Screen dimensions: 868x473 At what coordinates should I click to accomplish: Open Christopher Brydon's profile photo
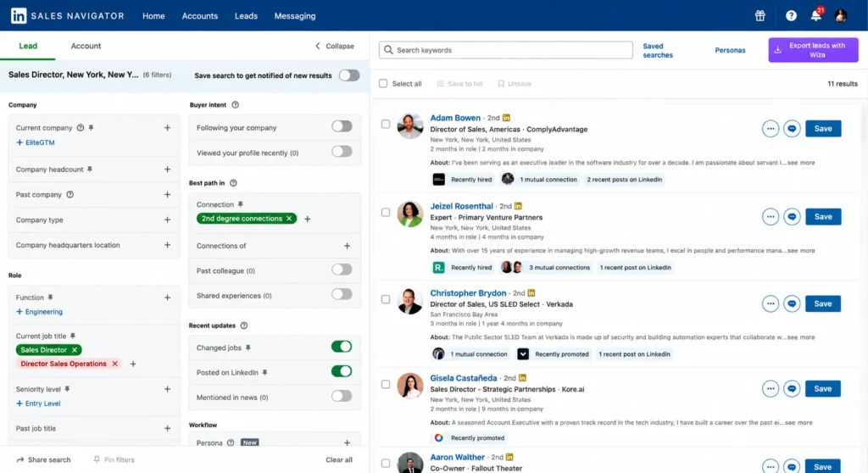[410, 301]
